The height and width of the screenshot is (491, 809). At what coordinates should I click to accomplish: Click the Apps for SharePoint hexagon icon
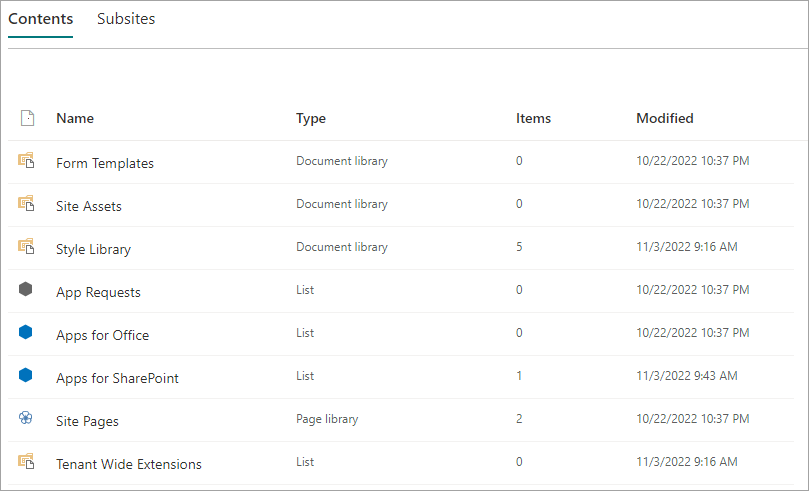click(26, 375)
